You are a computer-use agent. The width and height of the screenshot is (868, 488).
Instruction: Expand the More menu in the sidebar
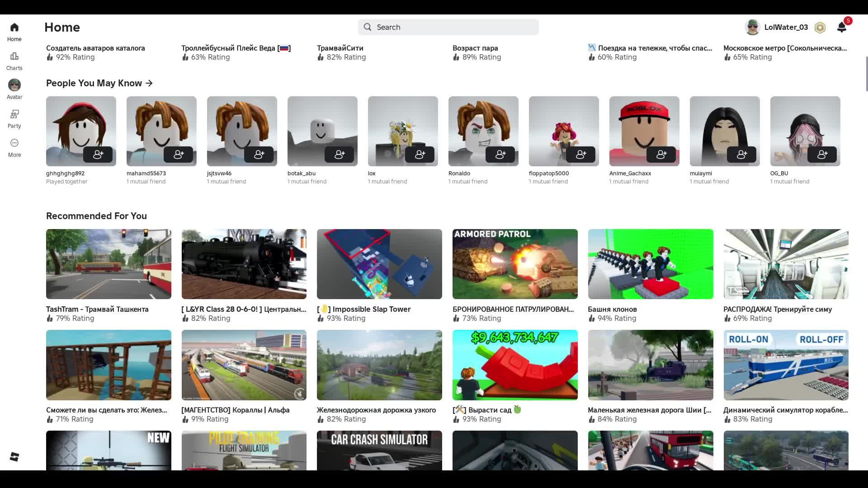click(14, 147)
